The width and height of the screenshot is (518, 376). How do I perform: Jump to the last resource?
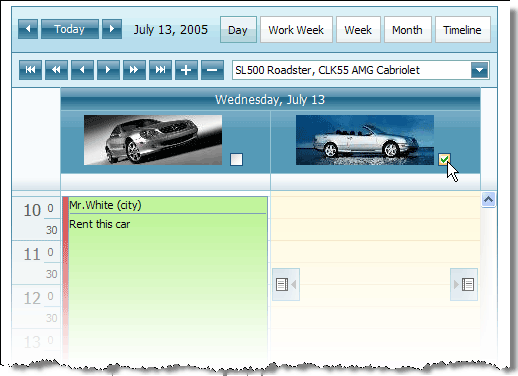point(160,70)
